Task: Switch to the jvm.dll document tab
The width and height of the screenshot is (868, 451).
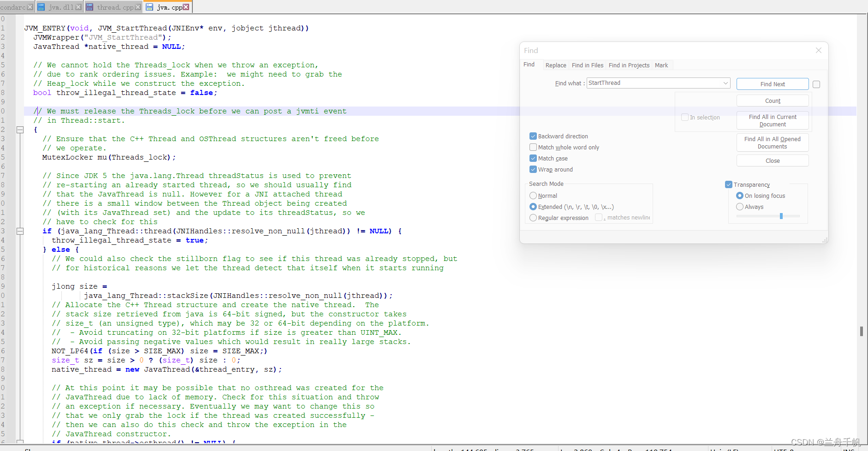Action: pos(61,7)
